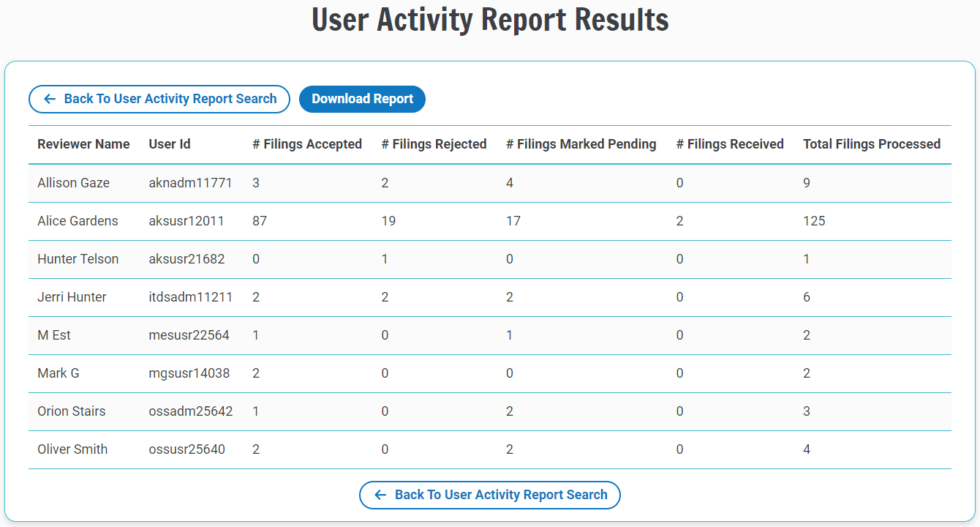
Task: Select Hunter Telson's name in the table
Action: (78, 258)
